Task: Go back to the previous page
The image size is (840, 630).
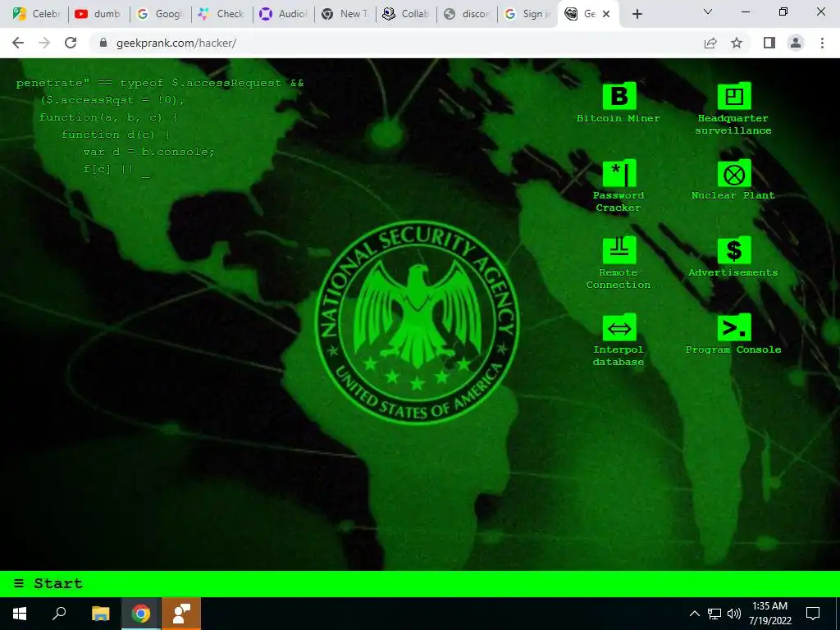Action: click(x=18, y=43)
